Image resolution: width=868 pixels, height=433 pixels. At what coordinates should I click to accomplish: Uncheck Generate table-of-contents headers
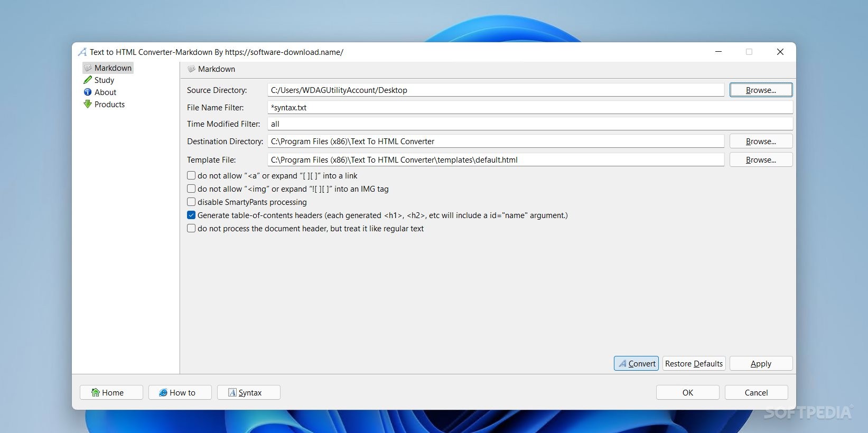191,215
